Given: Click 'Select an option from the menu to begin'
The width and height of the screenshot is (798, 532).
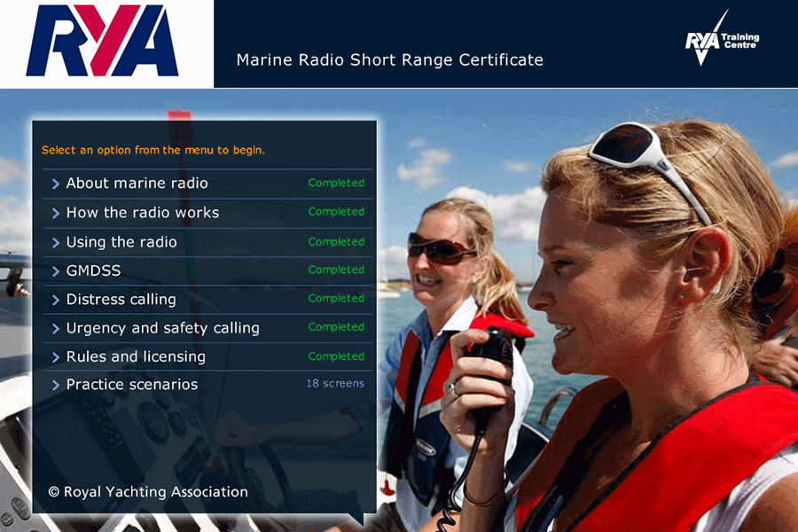Looking at the screenshot, I should 153,150.
